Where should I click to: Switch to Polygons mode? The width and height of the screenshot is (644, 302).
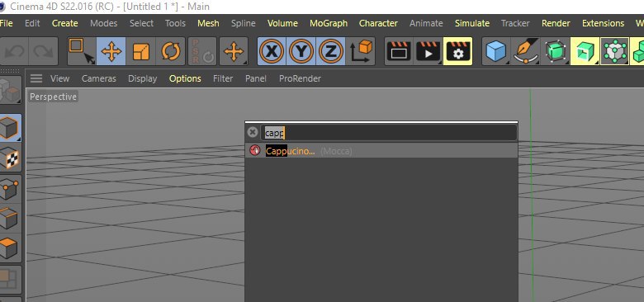pyautogui.click(x=10, y=248)
